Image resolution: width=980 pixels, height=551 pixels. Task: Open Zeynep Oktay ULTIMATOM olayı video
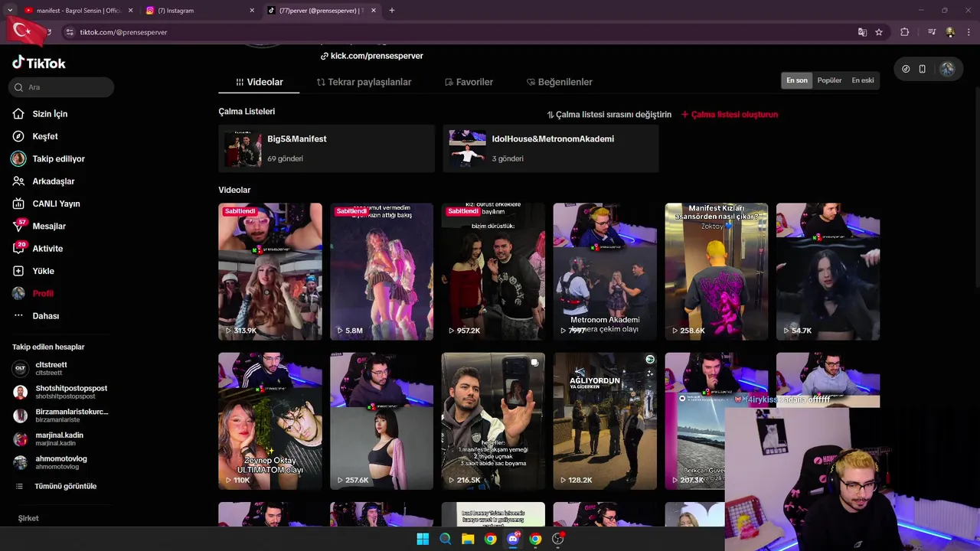(270, 421)
